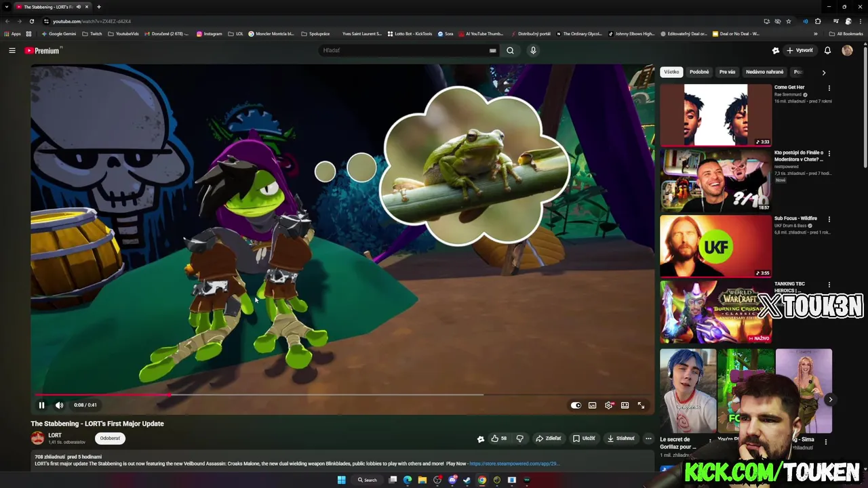Download video with Stiahnuť button
This screenshot has width=868, height=488.
pos(620,439)
